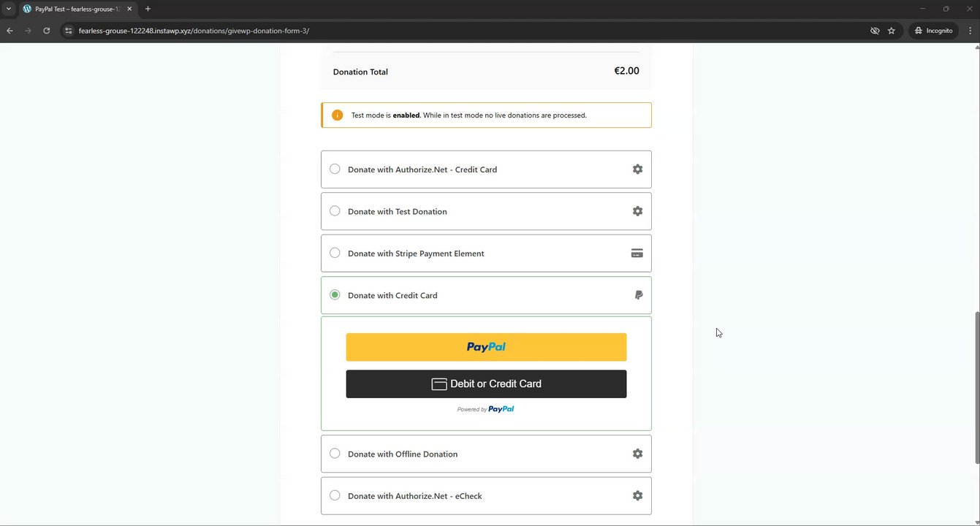980x526 pixels.
Task: Click gear icon on Offline Donation row
Action: pos(637,454)
